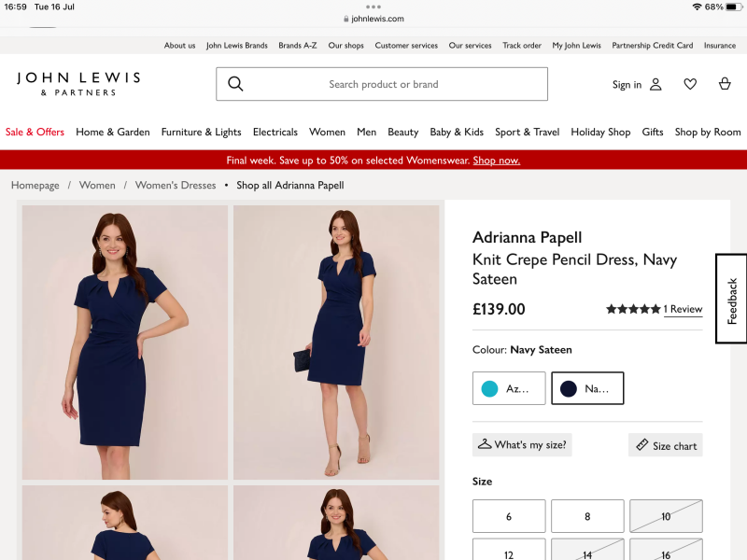This screenshot has height=560, width=747.
Task: Select size 12 for the dress
Action: 508,551
